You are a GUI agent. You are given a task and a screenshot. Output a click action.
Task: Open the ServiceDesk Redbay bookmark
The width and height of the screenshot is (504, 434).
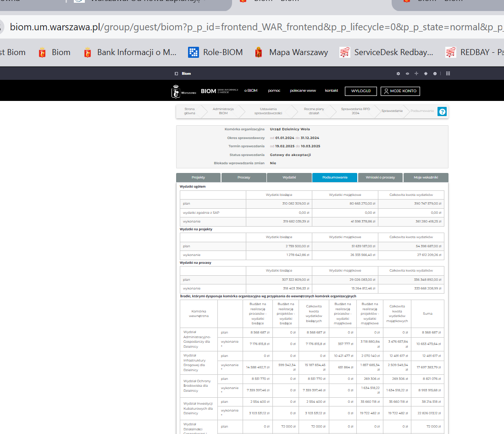coord(386,52)
